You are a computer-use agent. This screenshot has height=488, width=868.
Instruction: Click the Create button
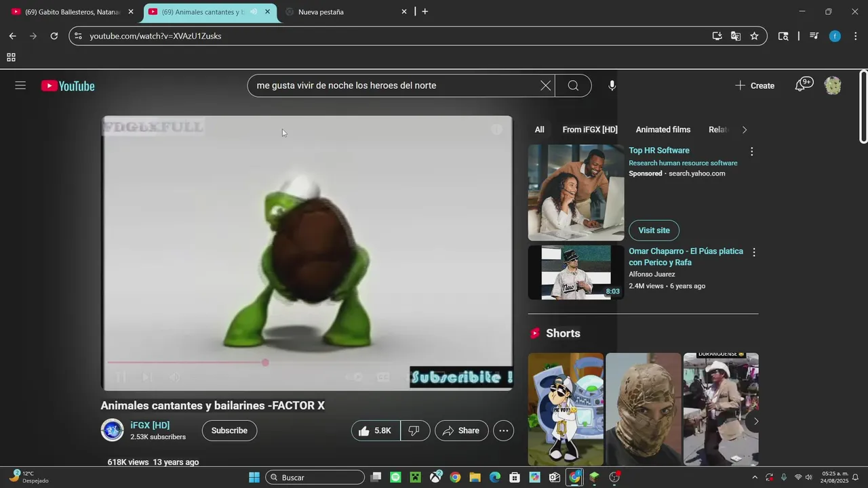tap(755, 85)
